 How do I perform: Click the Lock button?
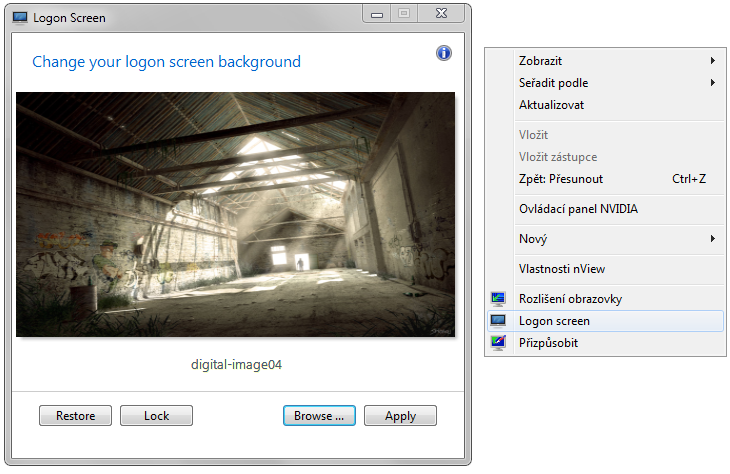point(156,415)
